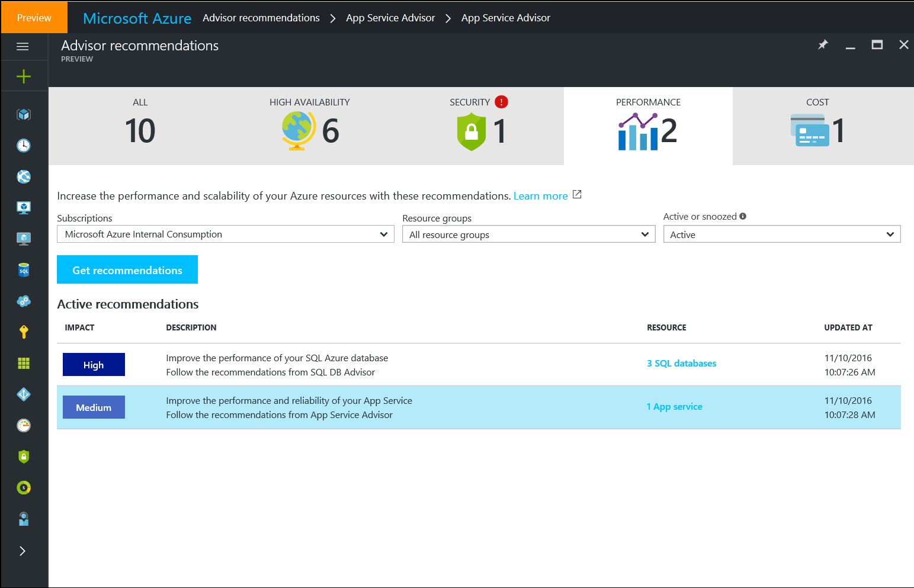914x588 pixels.
Task: Close the Advisor recommendations blade
Action: 904,44
